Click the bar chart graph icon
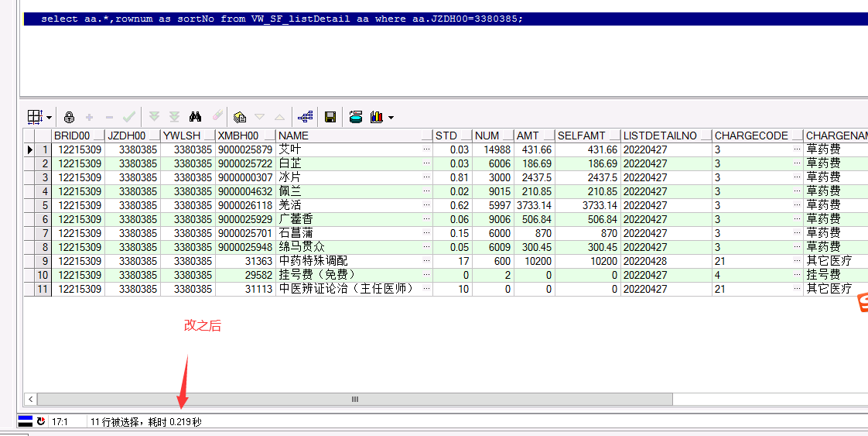The height and width of the screenshot is (436, 868). (377, 117)
